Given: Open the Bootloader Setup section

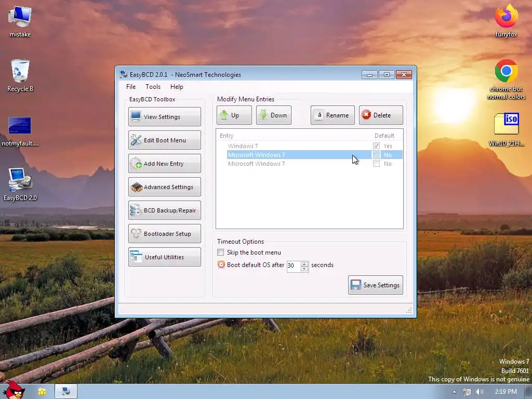Looking at the screenshot, I should [x=165, y=234].
